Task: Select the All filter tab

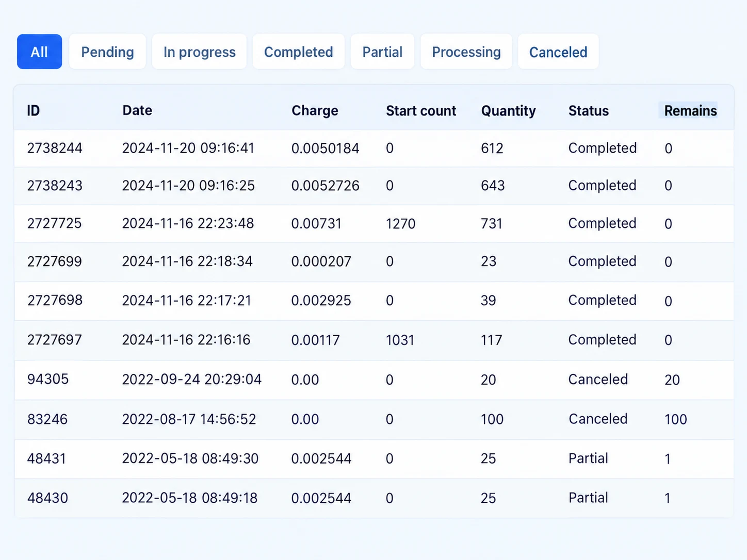Action: (x=39, y=52)
